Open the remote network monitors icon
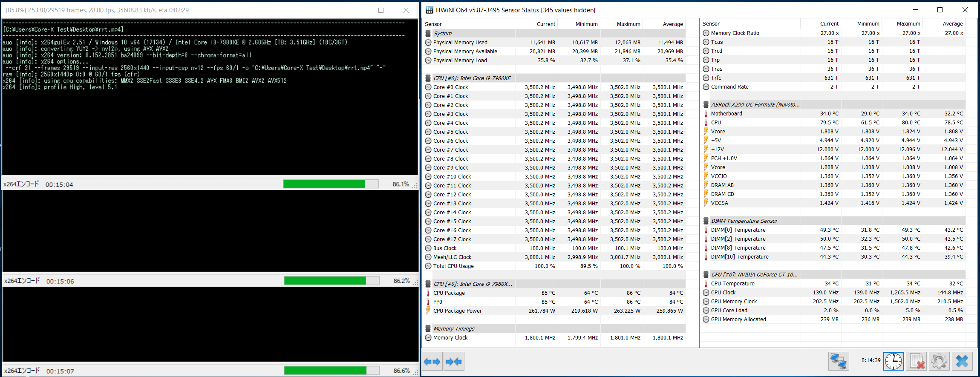Image resolution: width=980 pixels, height=377 pixels. [839, 361]
